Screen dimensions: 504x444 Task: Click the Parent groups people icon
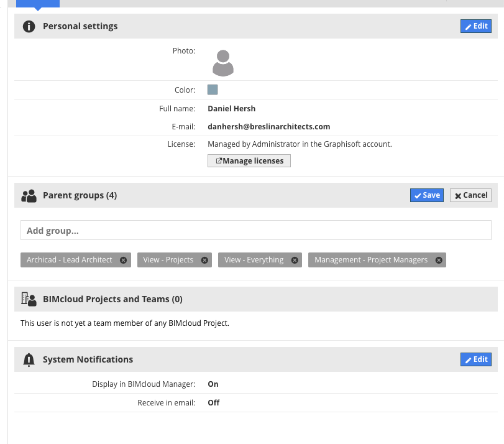(x=29, y=196)
